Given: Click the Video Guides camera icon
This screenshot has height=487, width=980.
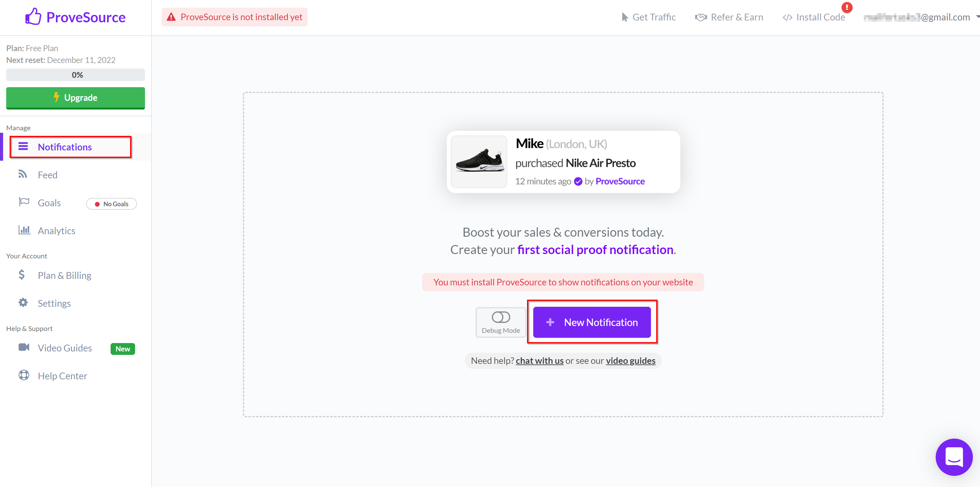Looking at the screenshot, I should tap(23, 348).
